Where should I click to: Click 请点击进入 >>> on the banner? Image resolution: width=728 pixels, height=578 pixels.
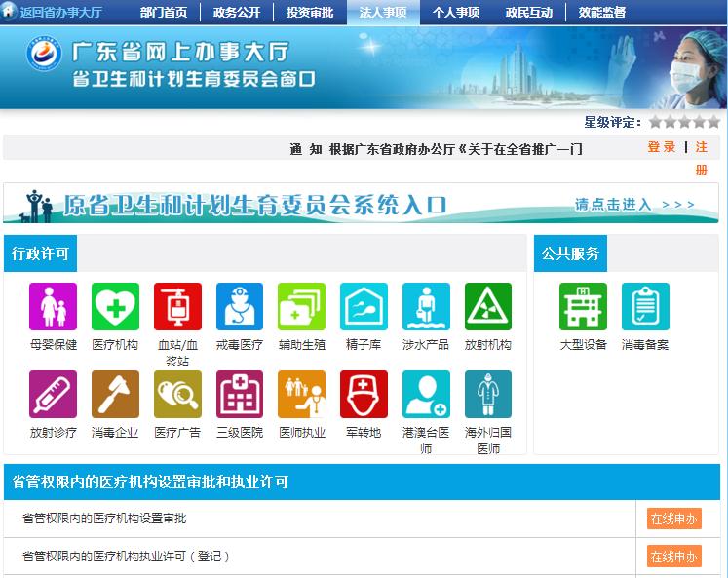click(634, 205)
